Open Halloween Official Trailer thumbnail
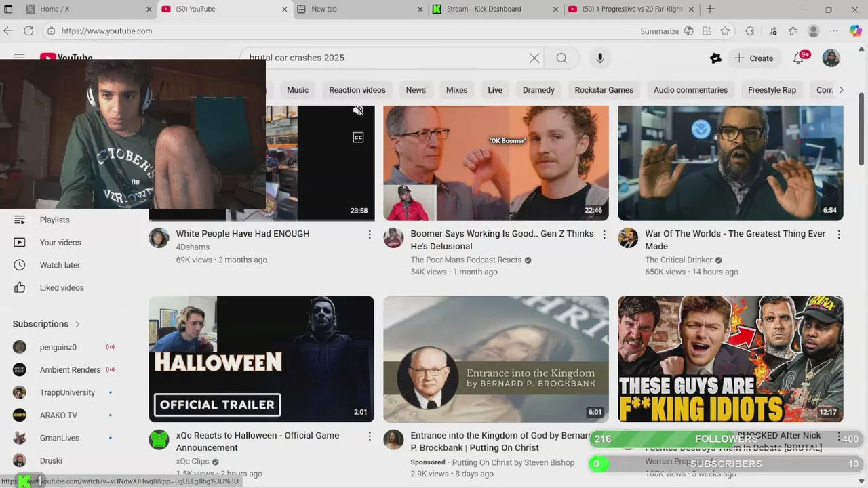Image resolution: width=868 pixels, height=488 pixels. 261,359
